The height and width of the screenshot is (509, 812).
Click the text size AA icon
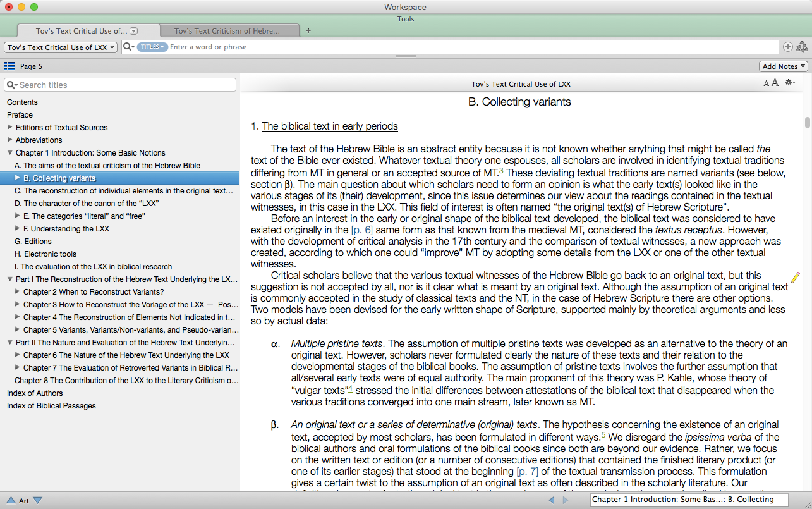(x=770, y=83)
